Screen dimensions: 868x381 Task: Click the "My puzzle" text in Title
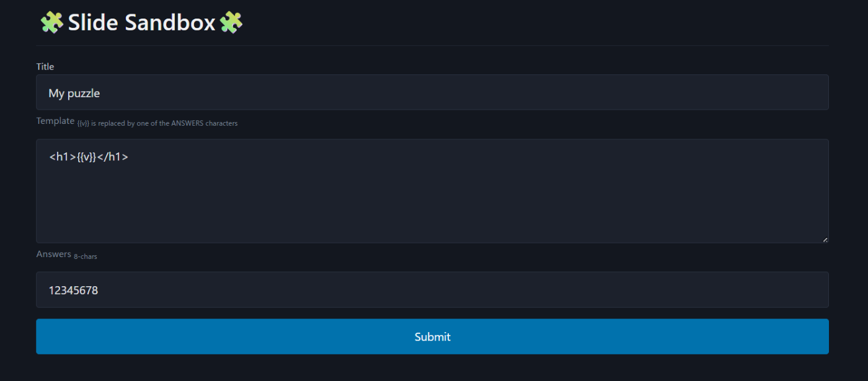[74, 94]
